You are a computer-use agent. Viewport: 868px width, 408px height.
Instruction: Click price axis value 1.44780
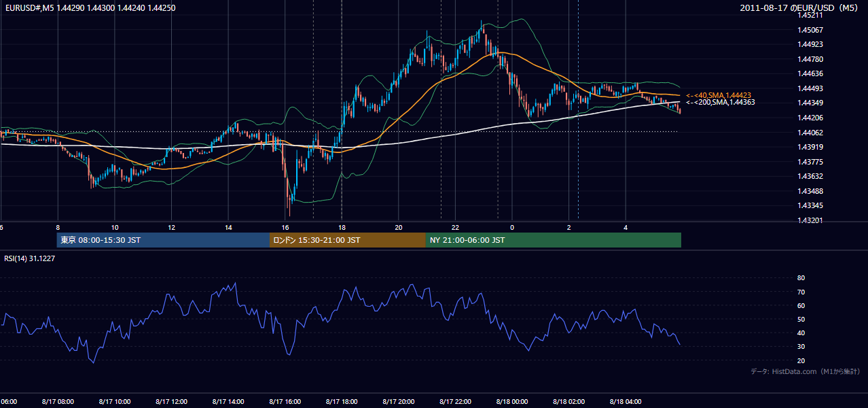click(x=812, y=59)
